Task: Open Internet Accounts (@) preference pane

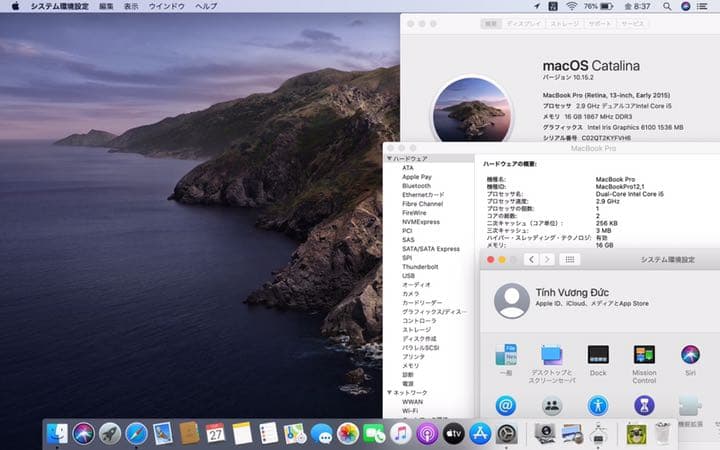Action: point(506,405)
